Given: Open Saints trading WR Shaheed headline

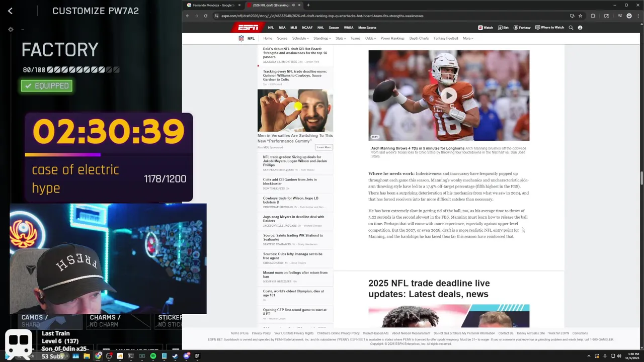Looking at the screenshot, I should (x=293, y=237).
